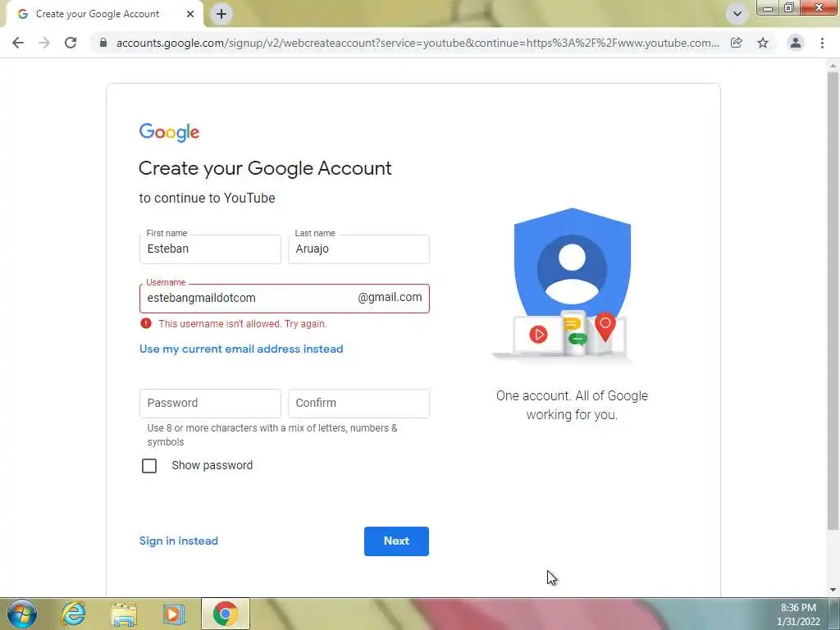
Task: Enable the Show password checkbox
Action: pos(149,466)
